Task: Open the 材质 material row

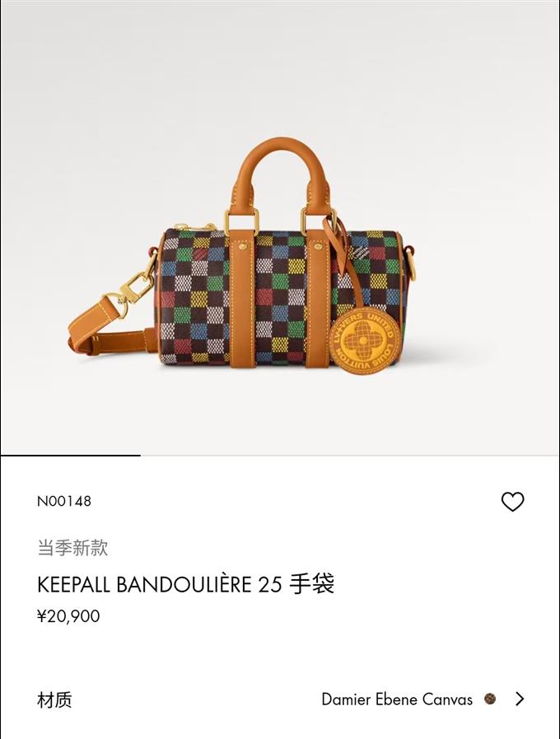Action: pos(280,699)
